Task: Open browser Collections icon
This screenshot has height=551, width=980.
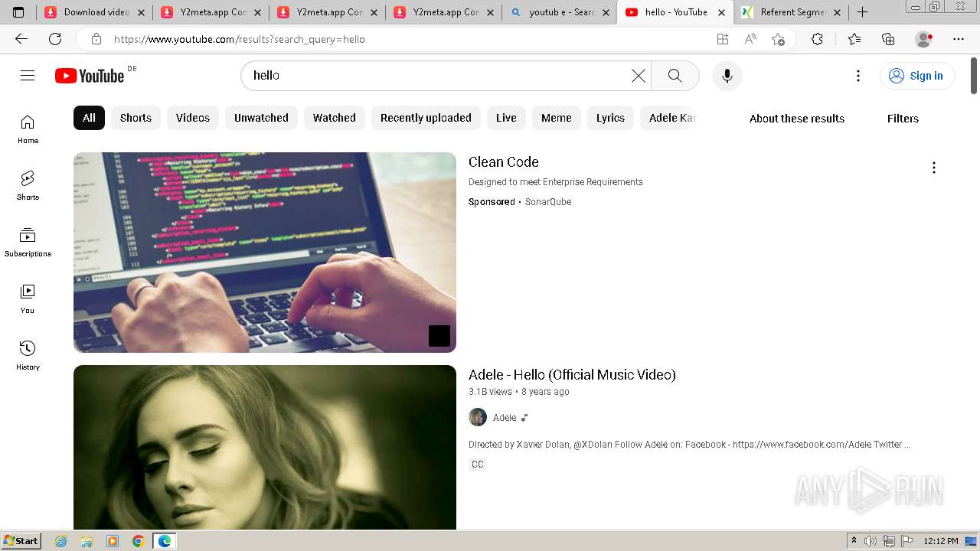Action: (888, 39)
